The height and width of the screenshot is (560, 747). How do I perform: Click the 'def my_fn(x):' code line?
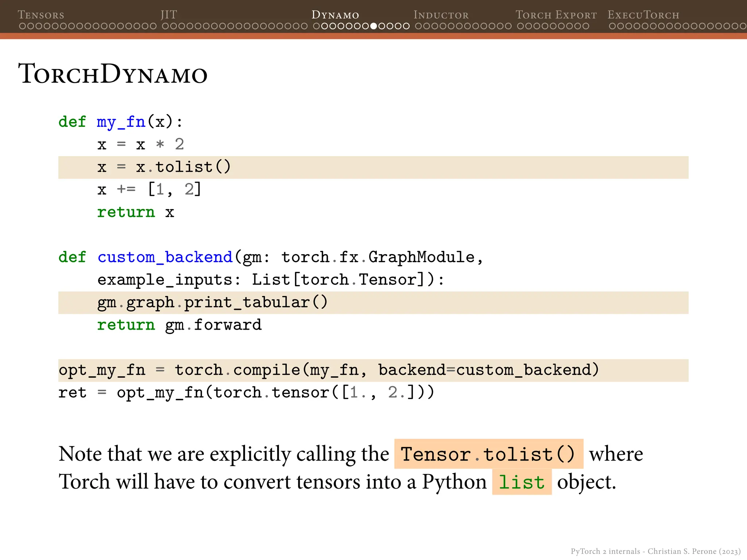pyautogui.click(x=120, y=122)
